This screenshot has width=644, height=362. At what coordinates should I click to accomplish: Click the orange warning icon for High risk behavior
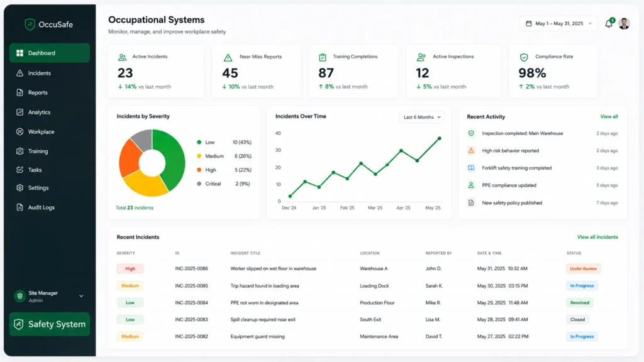click(471, 151)
